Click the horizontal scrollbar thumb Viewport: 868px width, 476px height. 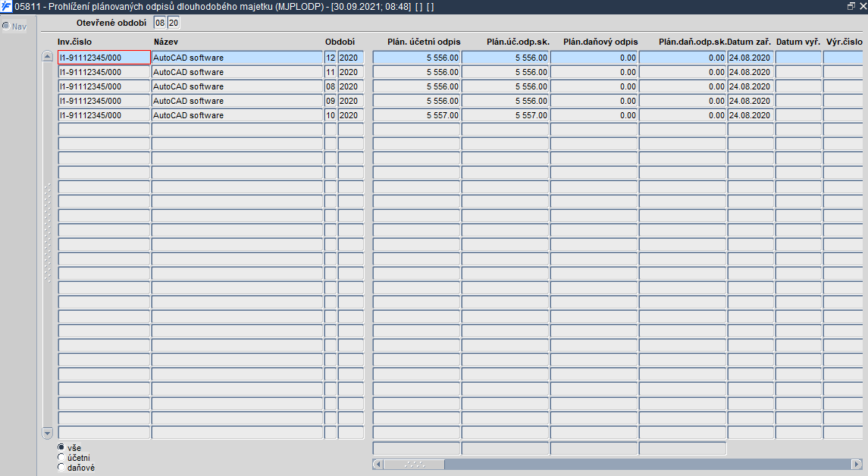point(414,464)
